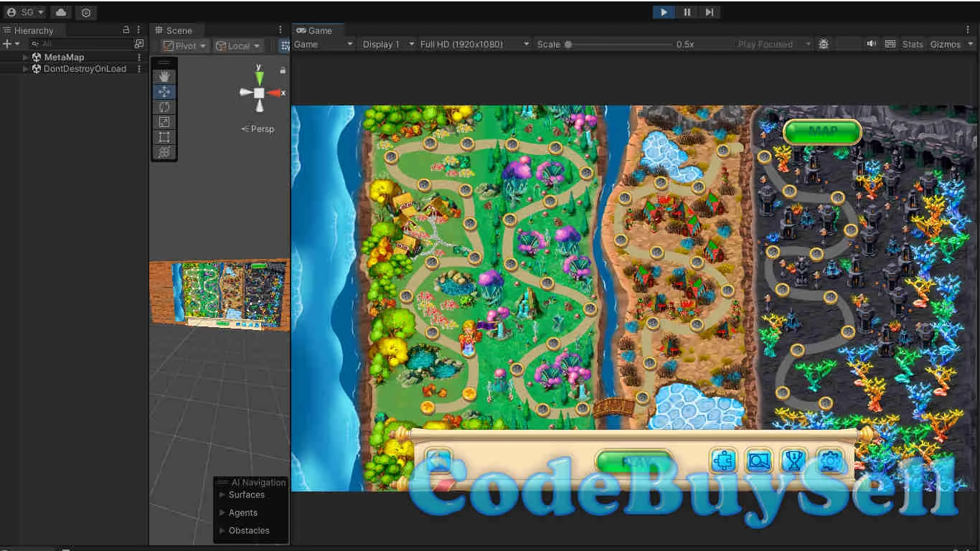980x551 pixels.
Task: Select the Hand view tool
Action: click(164, 76)
